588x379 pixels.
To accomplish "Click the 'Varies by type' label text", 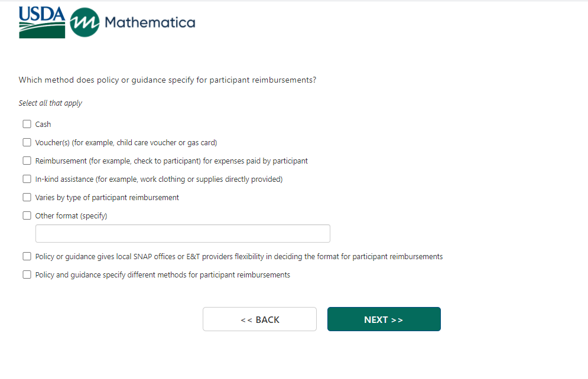I will (107, 198).
